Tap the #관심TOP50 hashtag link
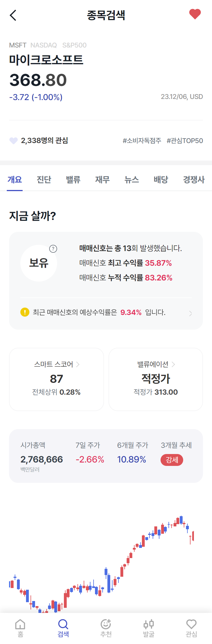 pos(185,141)
